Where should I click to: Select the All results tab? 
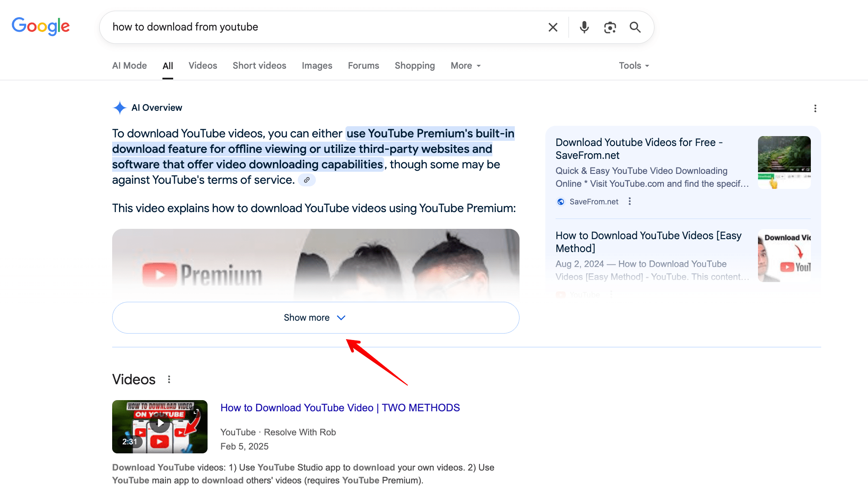coord(168,66)
